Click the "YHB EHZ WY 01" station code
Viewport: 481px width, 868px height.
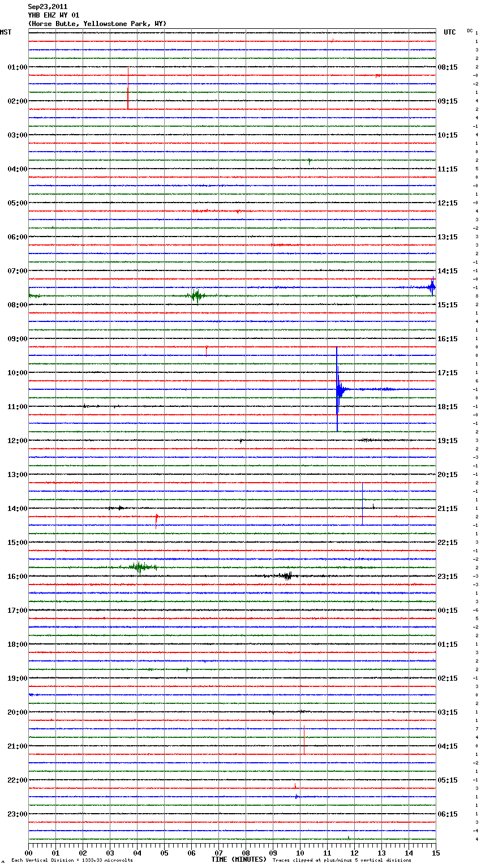(54, 15)
